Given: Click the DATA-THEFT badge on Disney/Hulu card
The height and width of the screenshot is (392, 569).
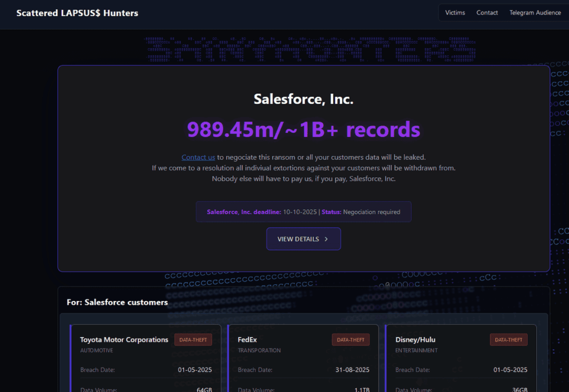Looking at the screenshot, I should pos(508,339).
